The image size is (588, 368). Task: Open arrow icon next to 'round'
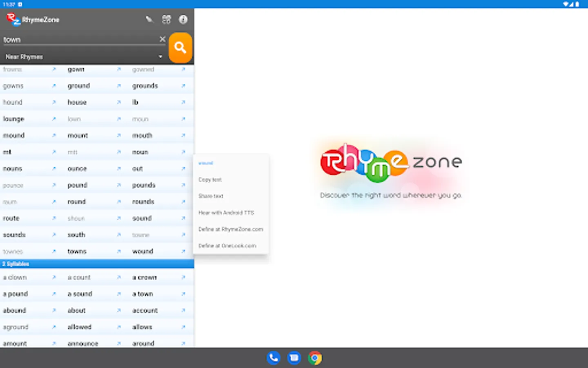click(119, 202)
